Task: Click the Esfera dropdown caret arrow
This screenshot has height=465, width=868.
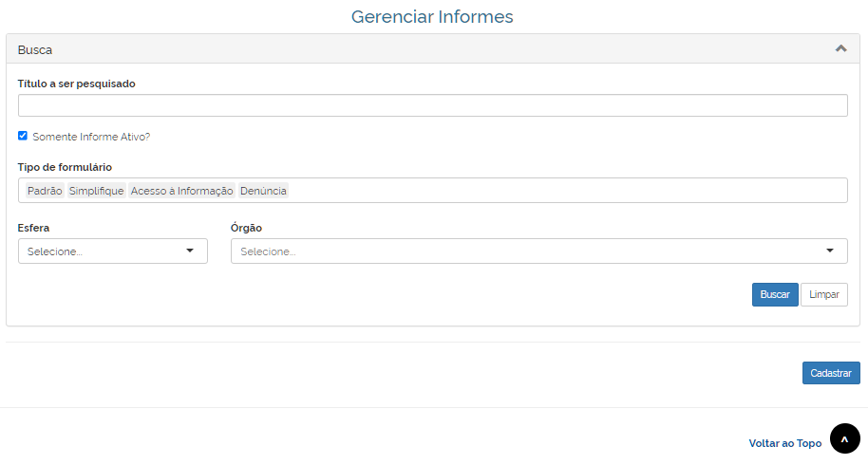Action: tap(190, 251)
